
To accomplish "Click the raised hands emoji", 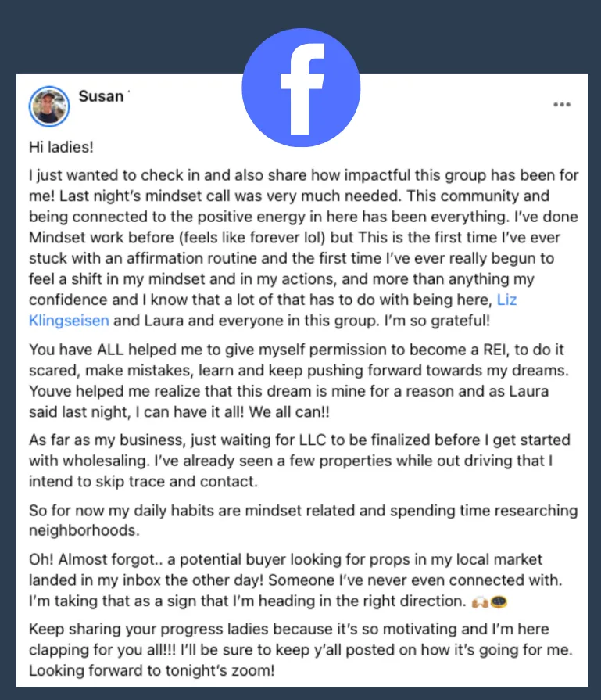I will pos(480,602).
